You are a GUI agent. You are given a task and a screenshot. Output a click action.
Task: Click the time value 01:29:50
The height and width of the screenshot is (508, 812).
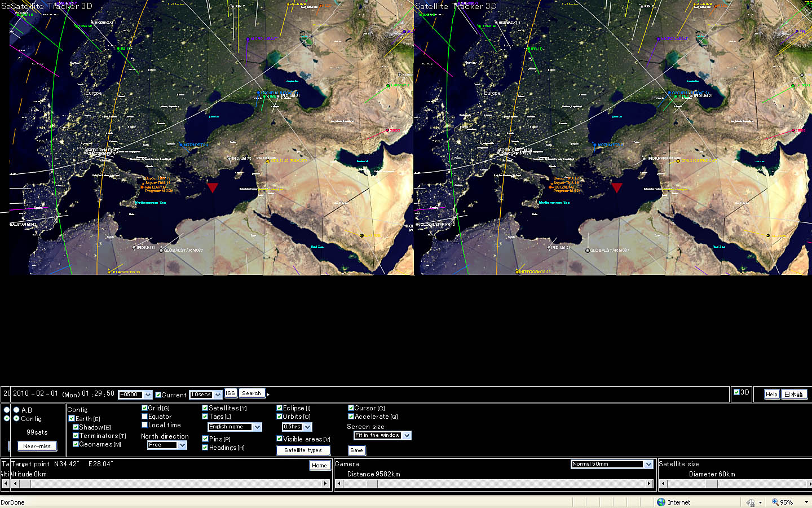(98, 394)
